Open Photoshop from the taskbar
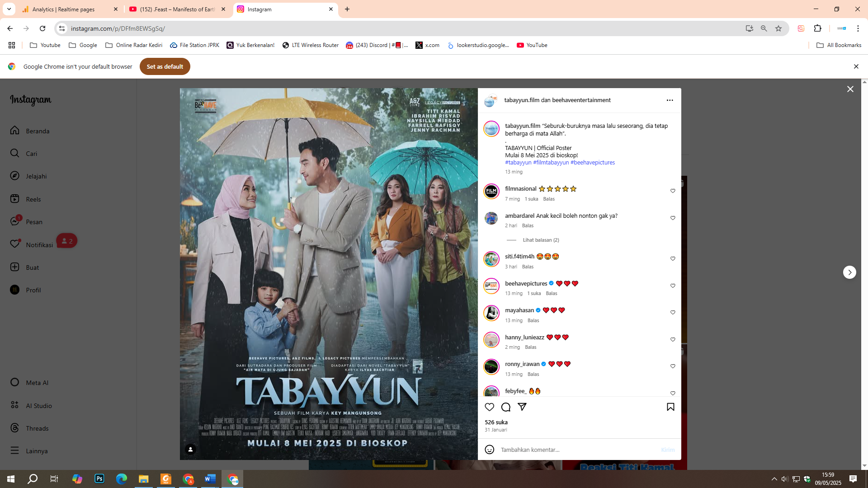 pyautogui.click(x=99, y=479)
